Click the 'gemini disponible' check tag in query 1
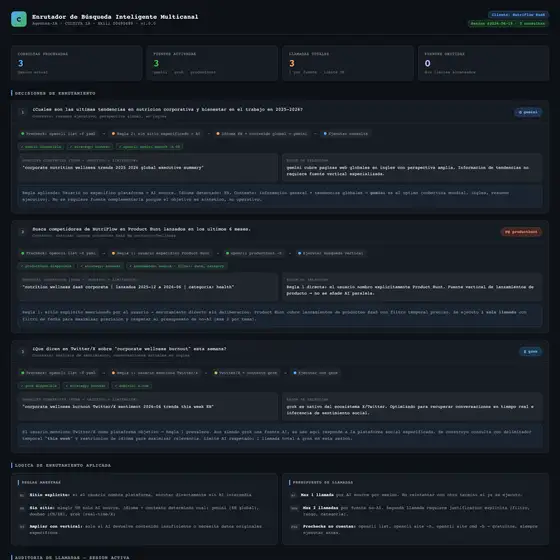 (x=41, y=146)
